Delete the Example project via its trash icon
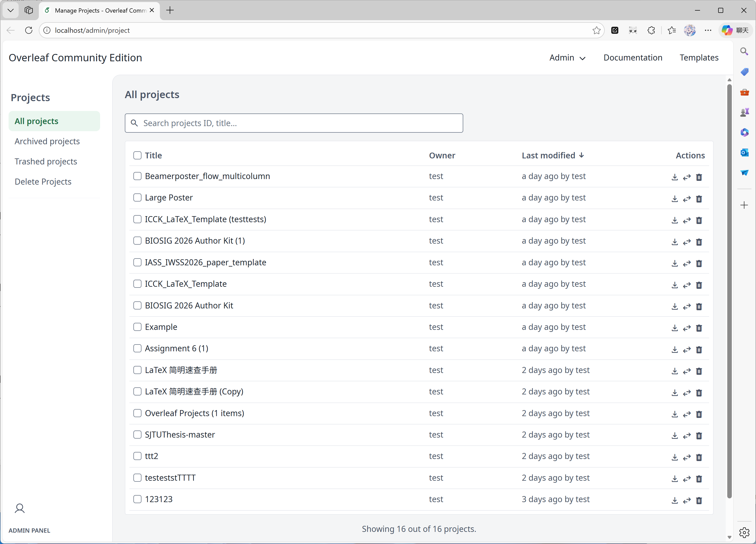 [699, 328]
